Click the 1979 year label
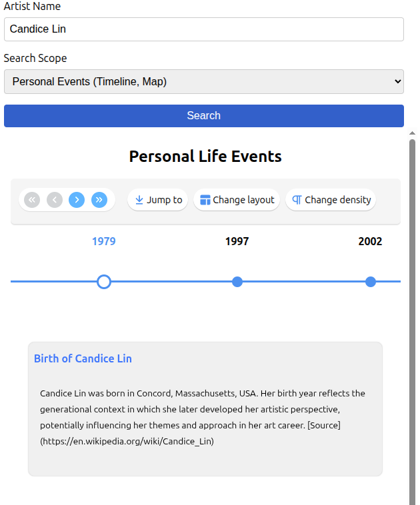This screenshot has height=505, width=420. (104, 241)
